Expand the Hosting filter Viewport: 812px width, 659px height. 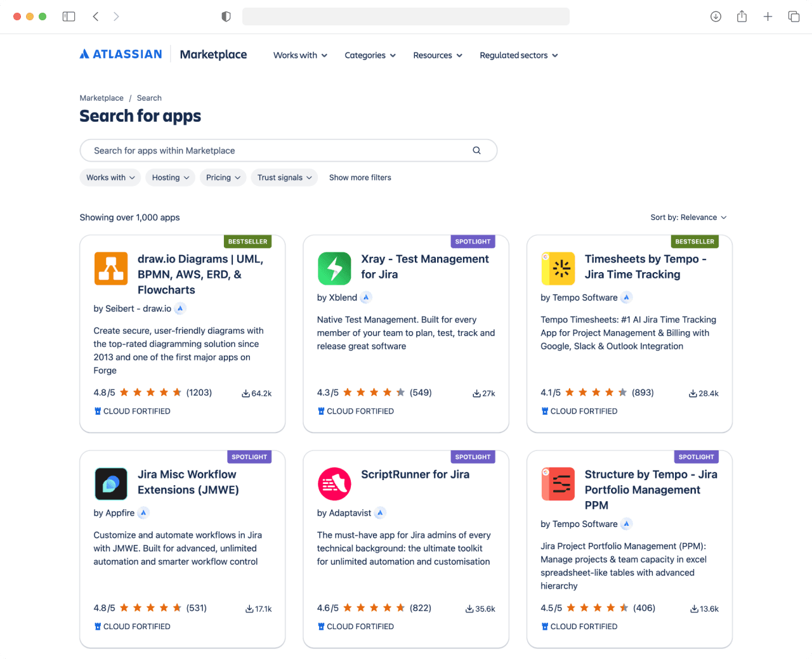click(x=171, y=178)
